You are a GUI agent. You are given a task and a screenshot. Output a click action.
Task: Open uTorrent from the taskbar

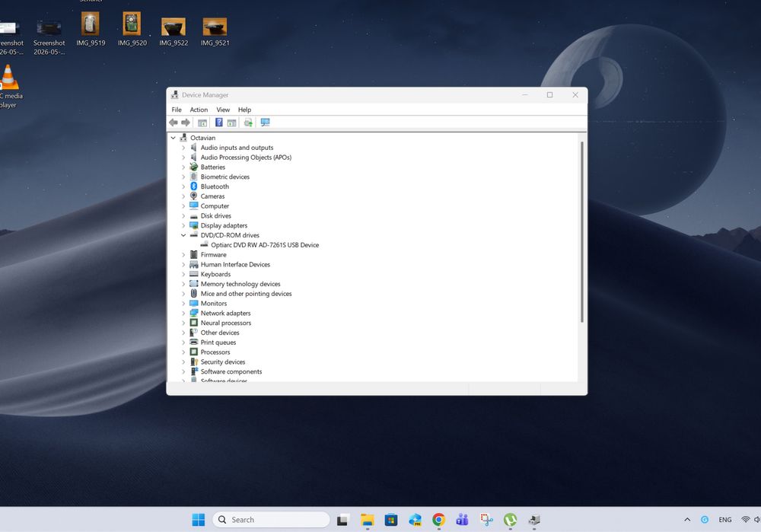[x=510, y=519]
